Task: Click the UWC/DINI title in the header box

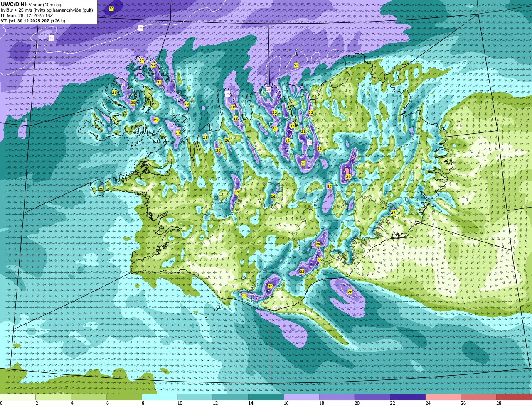Action: click(14, 4)
